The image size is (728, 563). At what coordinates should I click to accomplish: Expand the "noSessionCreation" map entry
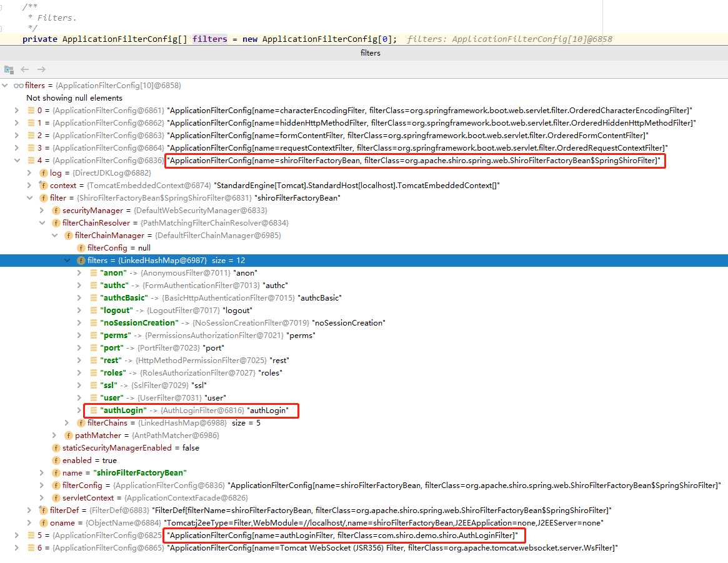(x=79, y=323)
